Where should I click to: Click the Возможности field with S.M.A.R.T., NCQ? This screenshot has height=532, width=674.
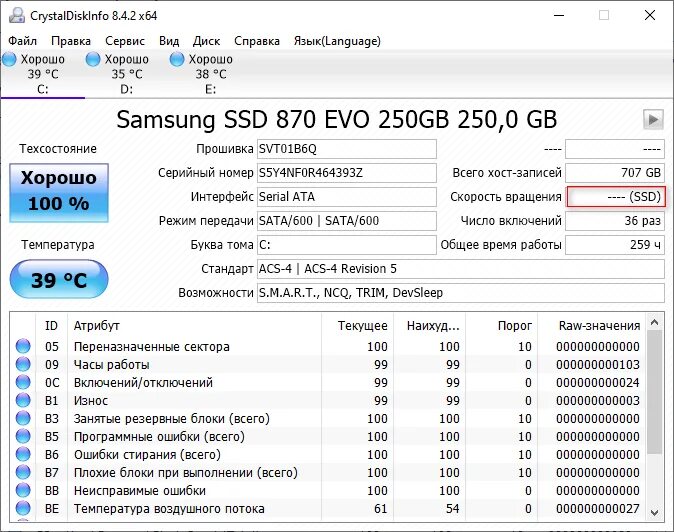(461, 293)
